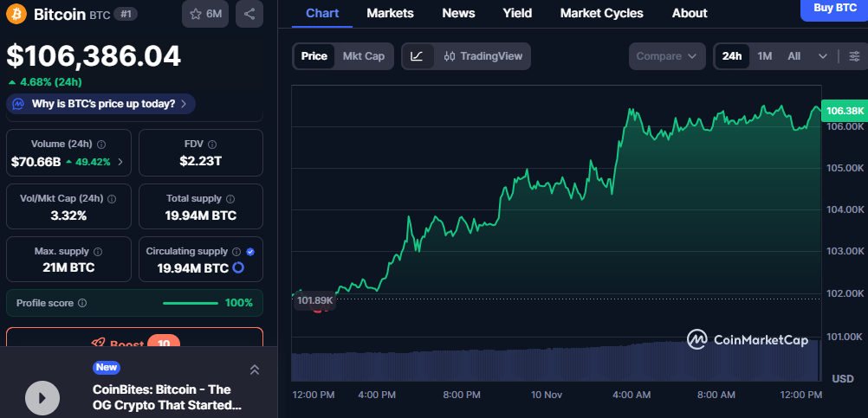868x418 pixels.
Task: Set chart range to 1M
Action: click(x=764, y=56)
